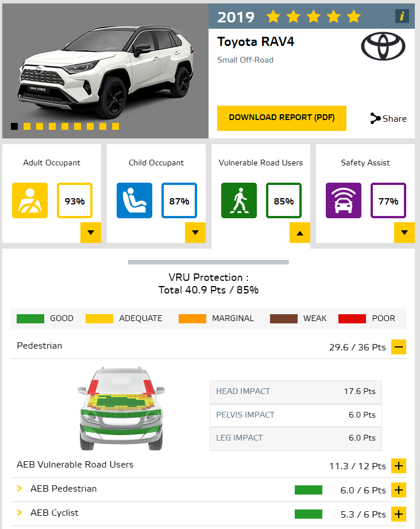Image resolution: width=420 pixels, height=529 pixels.
Task: Click the green GOOD legend swatch
Action: [30, 318]
